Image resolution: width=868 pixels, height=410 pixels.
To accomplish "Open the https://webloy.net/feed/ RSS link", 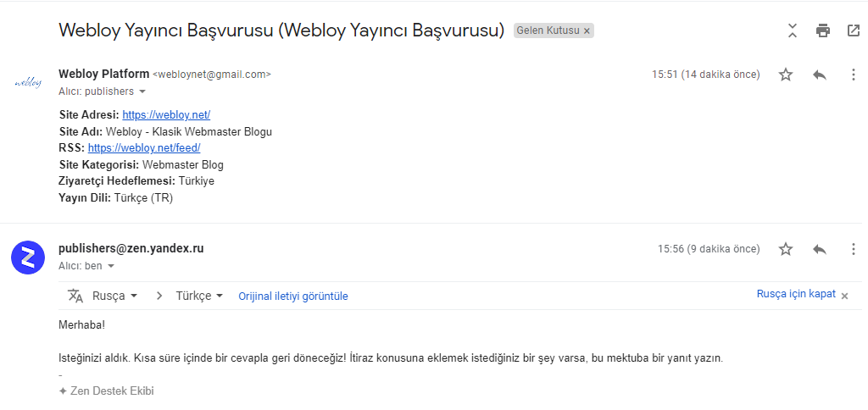I will [144, 147].
